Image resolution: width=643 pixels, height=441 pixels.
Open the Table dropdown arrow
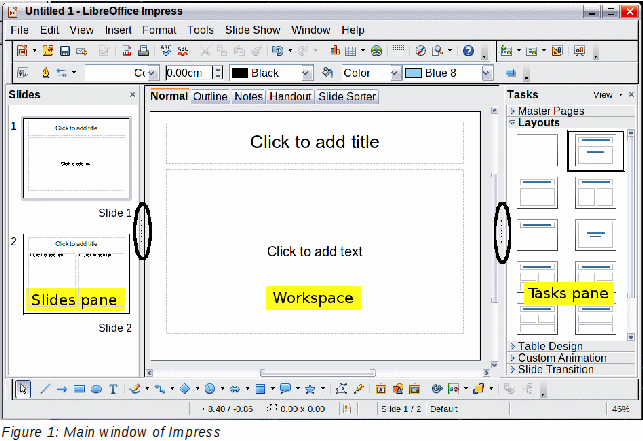[363, 51]
